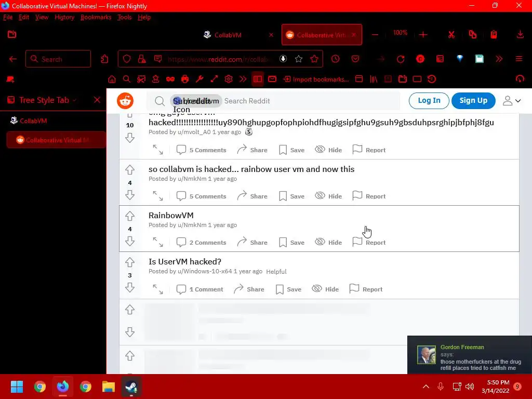Screen dimensions: 532x399
Task: Go back with the back arrow
Action: tap(13, 59)
